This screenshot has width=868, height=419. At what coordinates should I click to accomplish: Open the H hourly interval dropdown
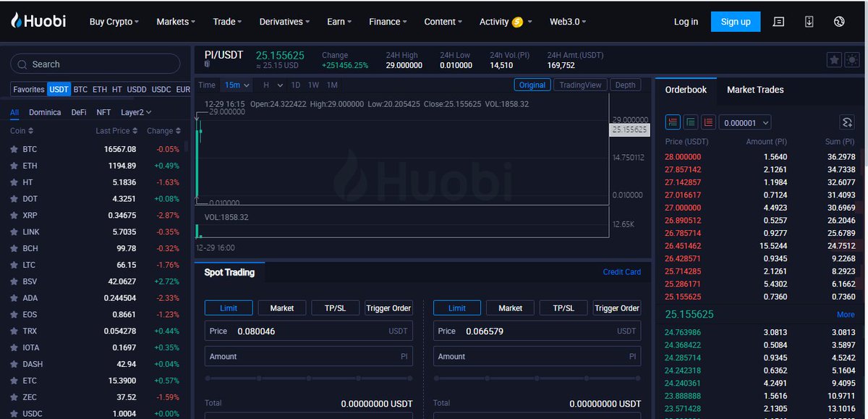(273, 85)
